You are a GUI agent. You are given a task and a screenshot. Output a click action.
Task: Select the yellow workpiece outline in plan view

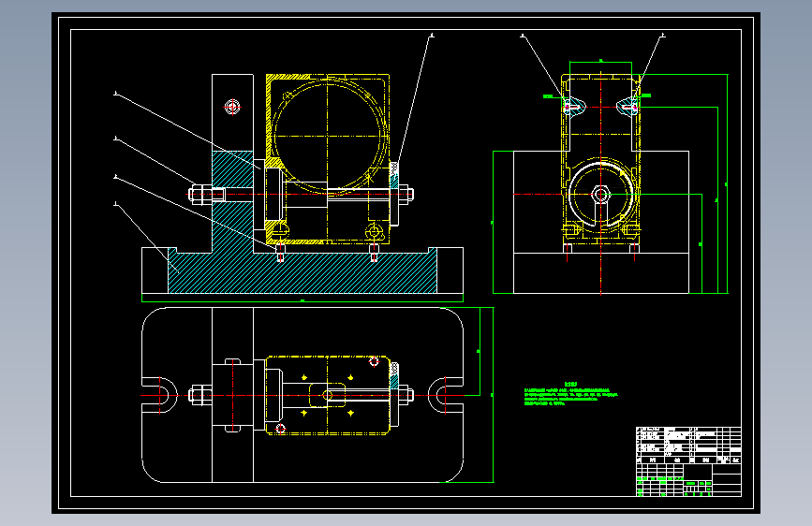[329, 396]
